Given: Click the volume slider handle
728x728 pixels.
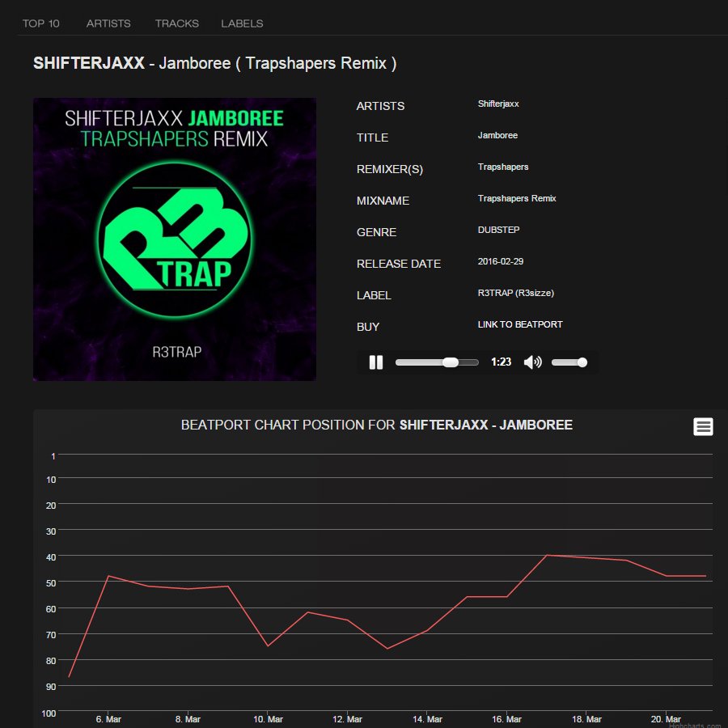Looking at the screenshot, I should (x=582, y=362).
